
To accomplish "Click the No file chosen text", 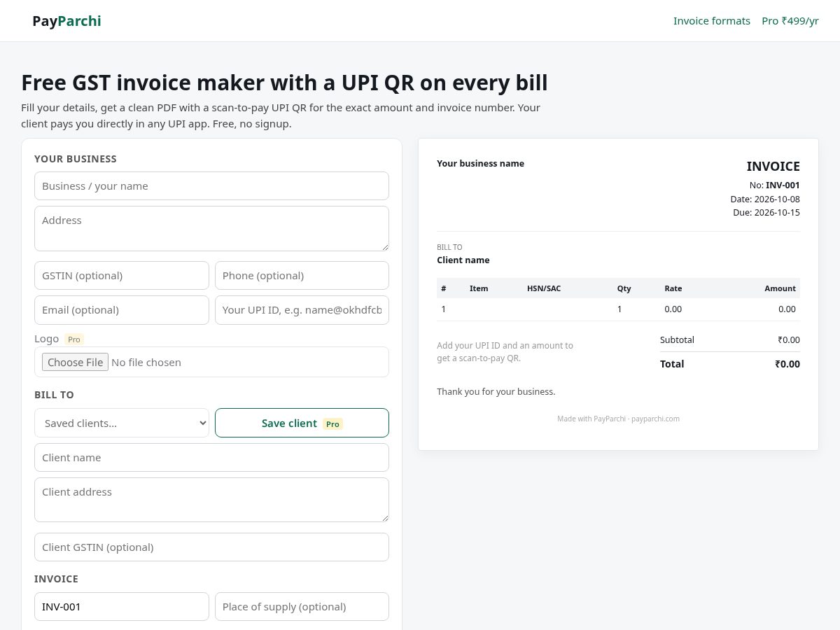I will click(x=146, y=362).
